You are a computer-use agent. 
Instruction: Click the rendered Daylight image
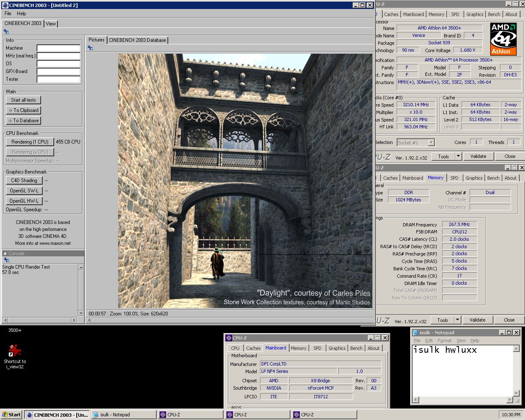point(245,181)
